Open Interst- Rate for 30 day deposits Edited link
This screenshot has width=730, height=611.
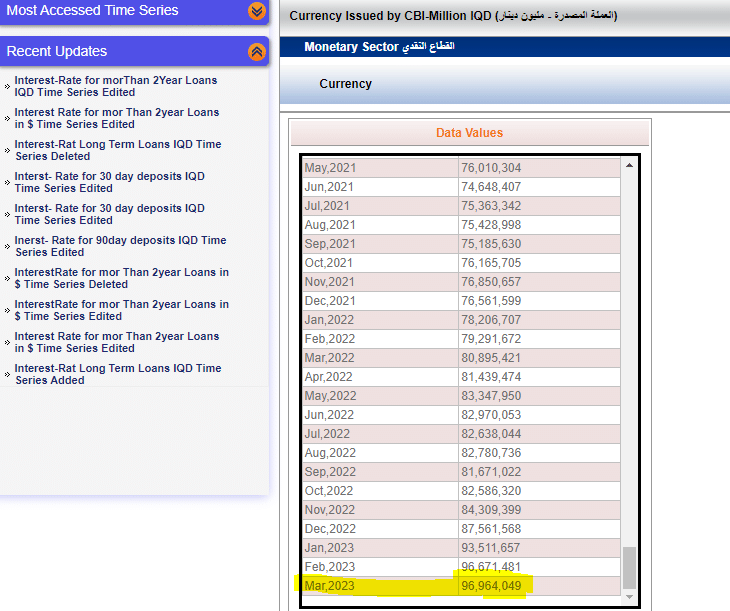(109, 182)
